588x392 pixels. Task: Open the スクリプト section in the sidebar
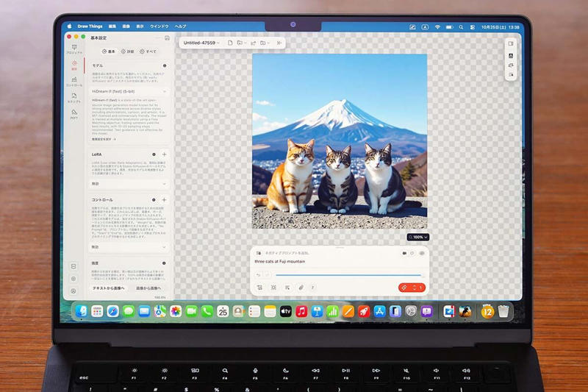pyautogui.click(x=74, y=98)
